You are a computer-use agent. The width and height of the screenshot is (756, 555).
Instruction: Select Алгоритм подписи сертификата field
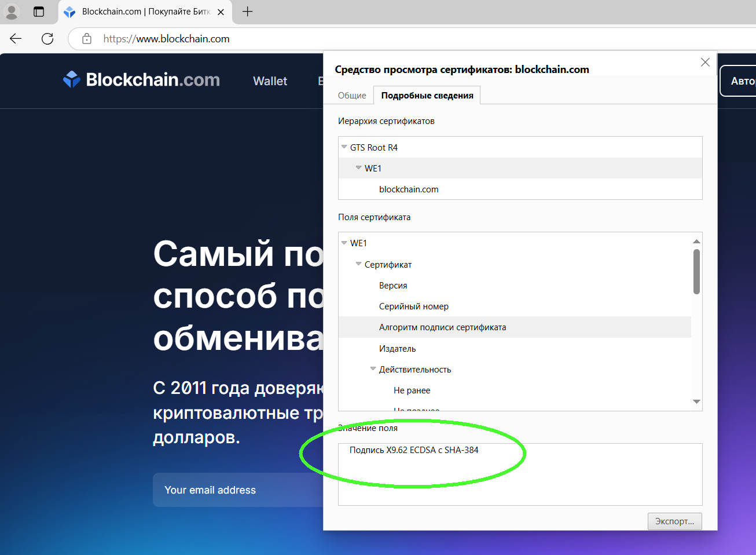(515, 327)
